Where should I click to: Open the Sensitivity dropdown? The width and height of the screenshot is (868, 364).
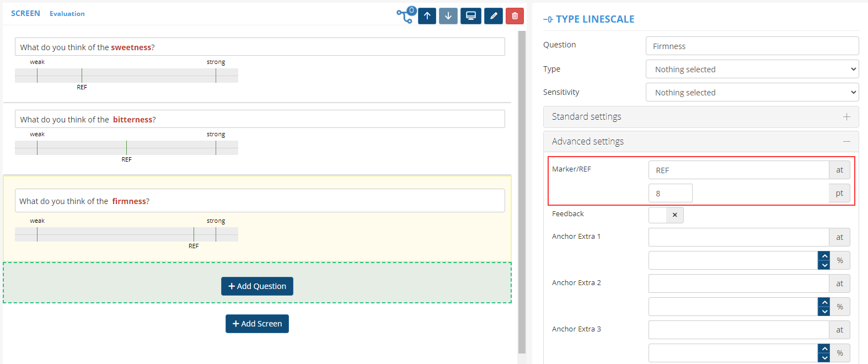coord(752,93)
